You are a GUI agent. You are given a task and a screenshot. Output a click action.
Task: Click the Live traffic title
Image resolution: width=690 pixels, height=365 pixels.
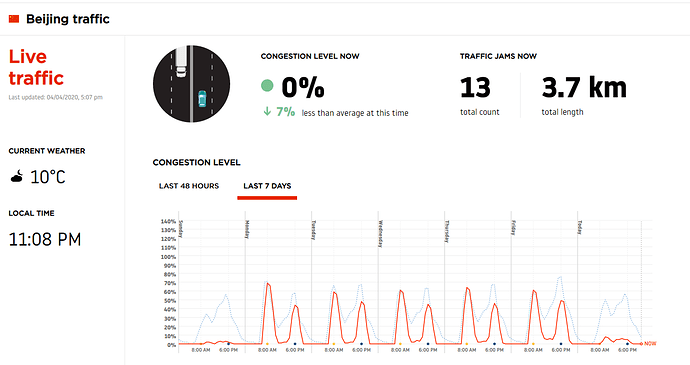pos(36,67)
